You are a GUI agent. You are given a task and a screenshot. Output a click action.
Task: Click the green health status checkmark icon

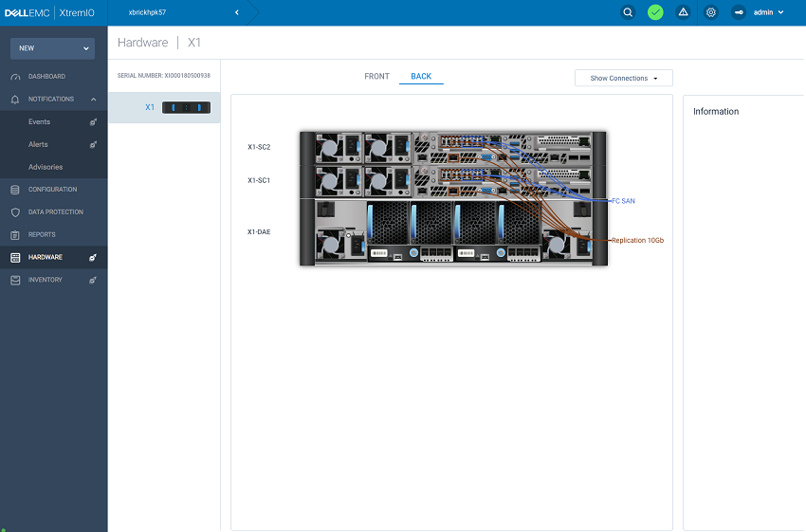[x=655, y=12]
